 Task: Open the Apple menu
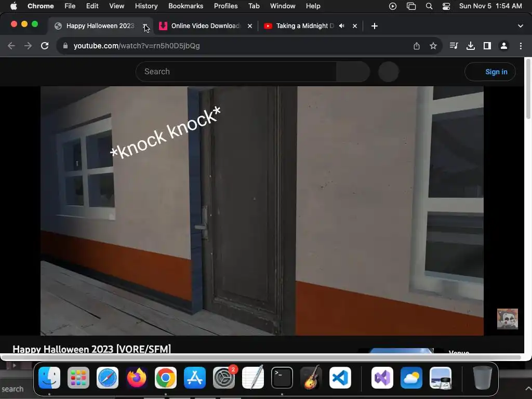(x=13, y=6)
